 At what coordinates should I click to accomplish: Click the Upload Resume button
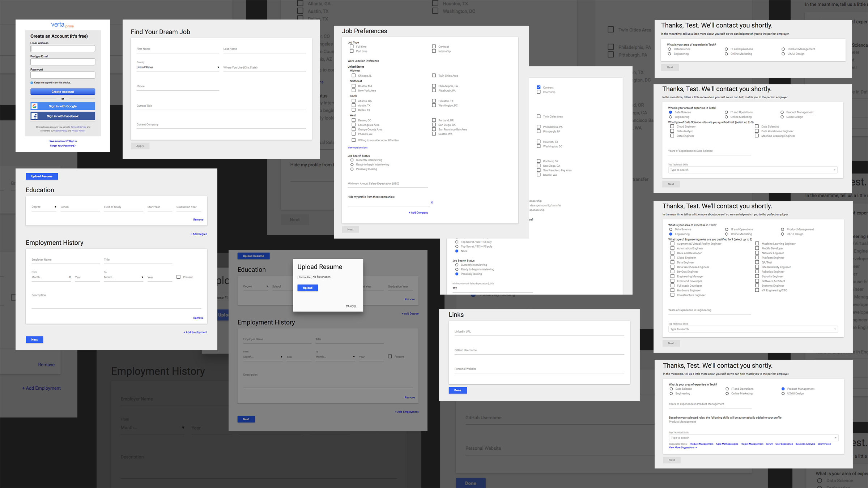42,176
